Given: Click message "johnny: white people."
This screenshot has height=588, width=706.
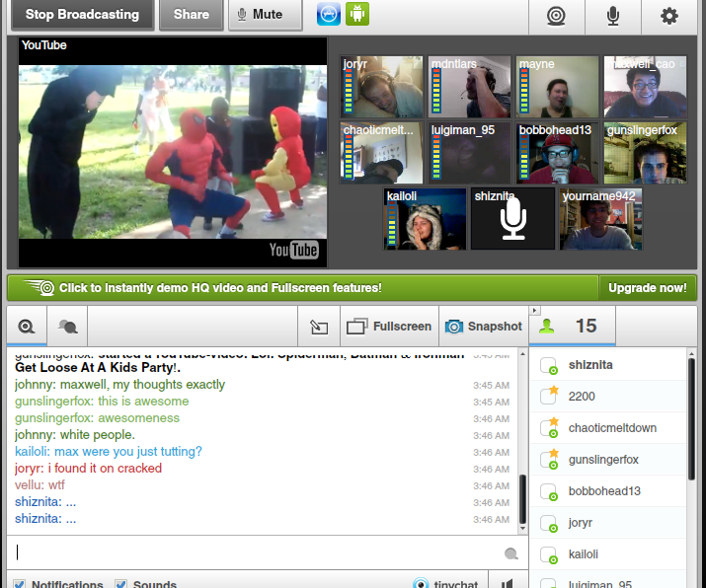Looking at the screenshot, I should pos(75,435).
